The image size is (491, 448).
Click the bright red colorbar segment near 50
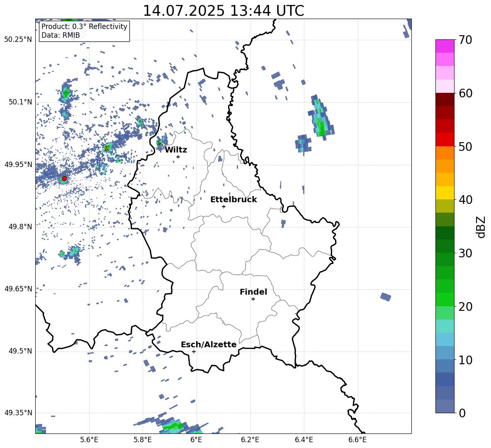click(x=445, y=140)
